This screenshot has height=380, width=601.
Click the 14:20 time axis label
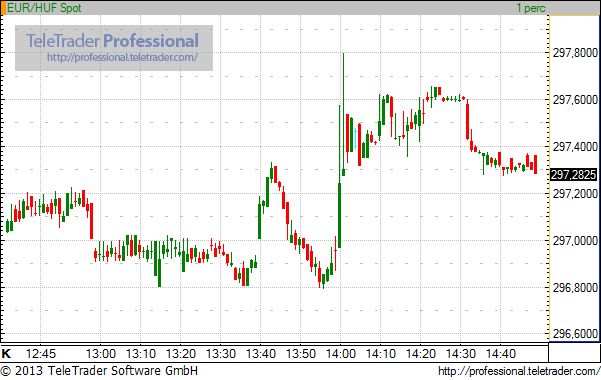421,354
